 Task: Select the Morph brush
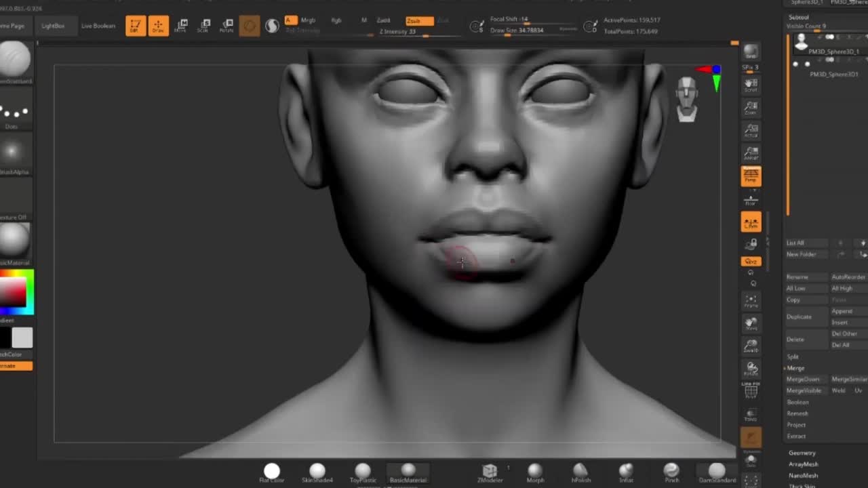535,472
